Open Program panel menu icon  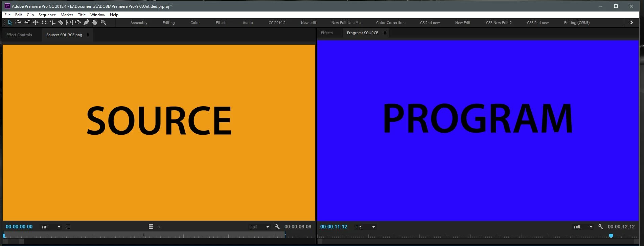tap(385, 33)
